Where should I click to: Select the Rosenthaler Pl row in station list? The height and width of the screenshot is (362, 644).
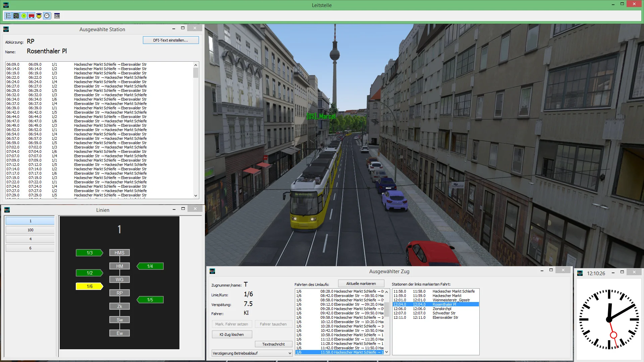pos(436,304)
